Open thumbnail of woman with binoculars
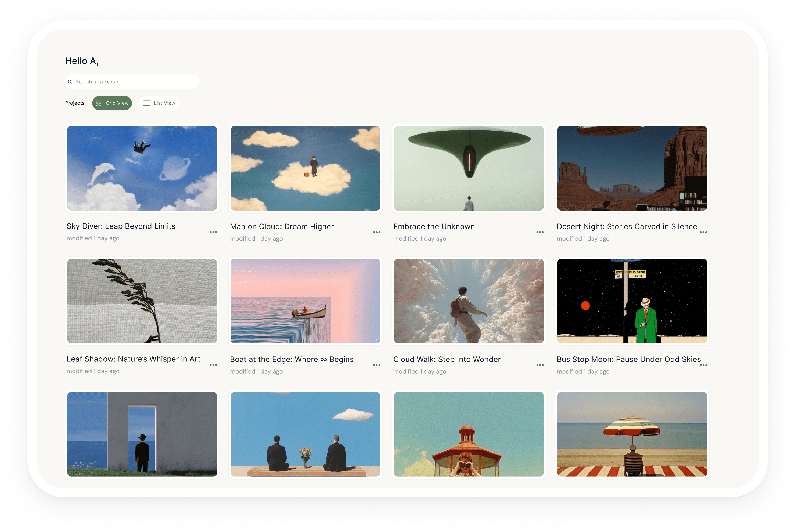 coord(469,434)
